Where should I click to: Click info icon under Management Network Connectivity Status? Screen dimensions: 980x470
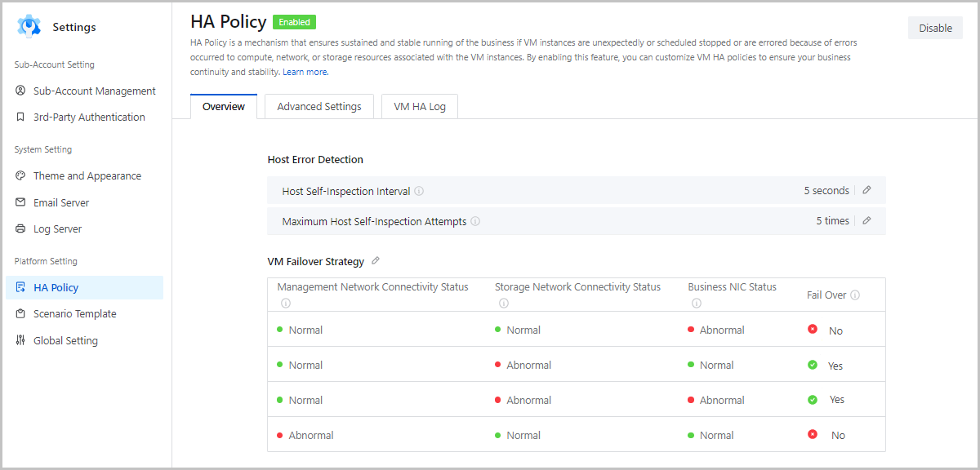tap(286, 303)
